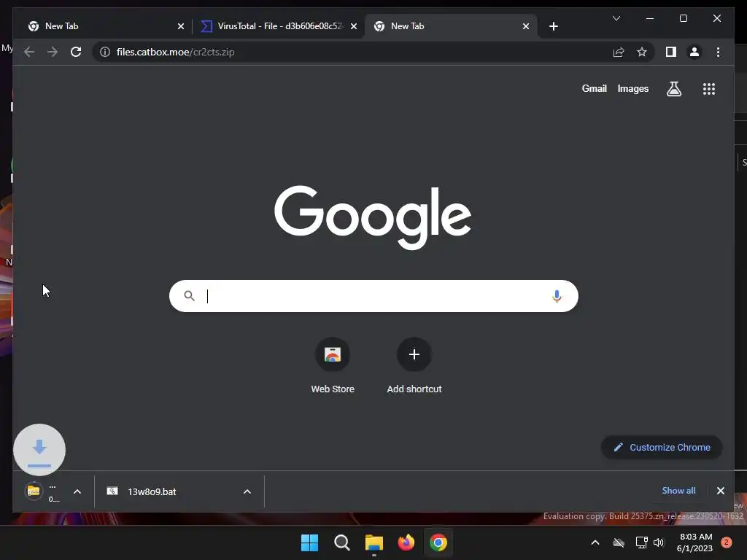
Task: Click Add shortcut button
Action: [414, 366]
